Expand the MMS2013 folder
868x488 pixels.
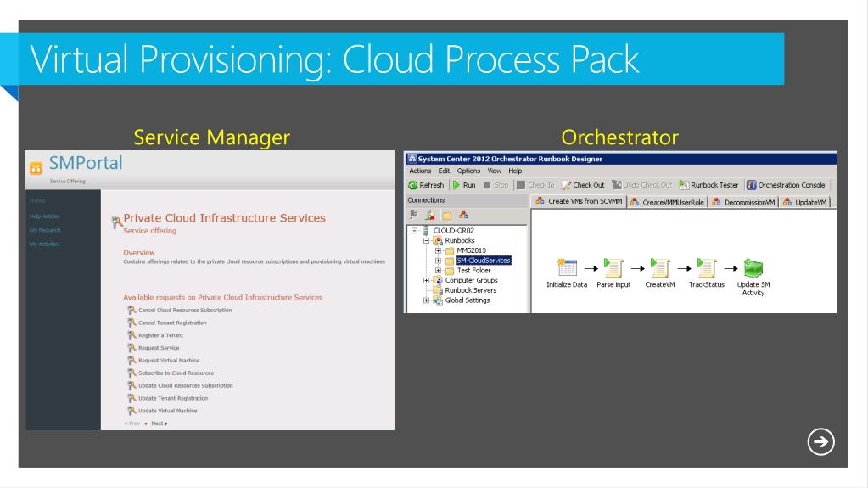point(438,250)
